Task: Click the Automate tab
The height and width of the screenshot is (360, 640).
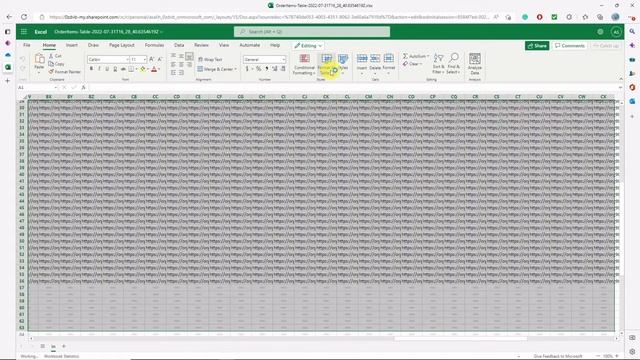Action: point(250,45)
